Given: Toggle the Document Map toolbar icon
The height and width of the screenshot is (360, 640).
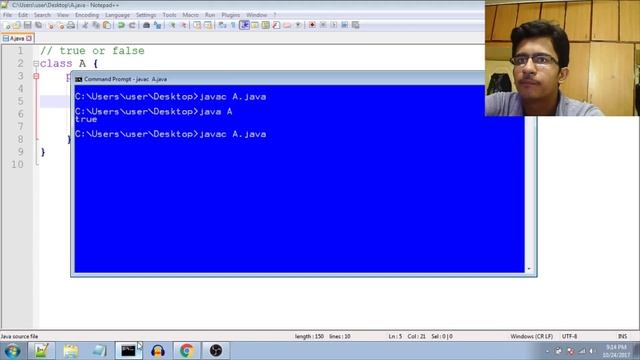Looking at the screenshot, I should tap(265, 25).
